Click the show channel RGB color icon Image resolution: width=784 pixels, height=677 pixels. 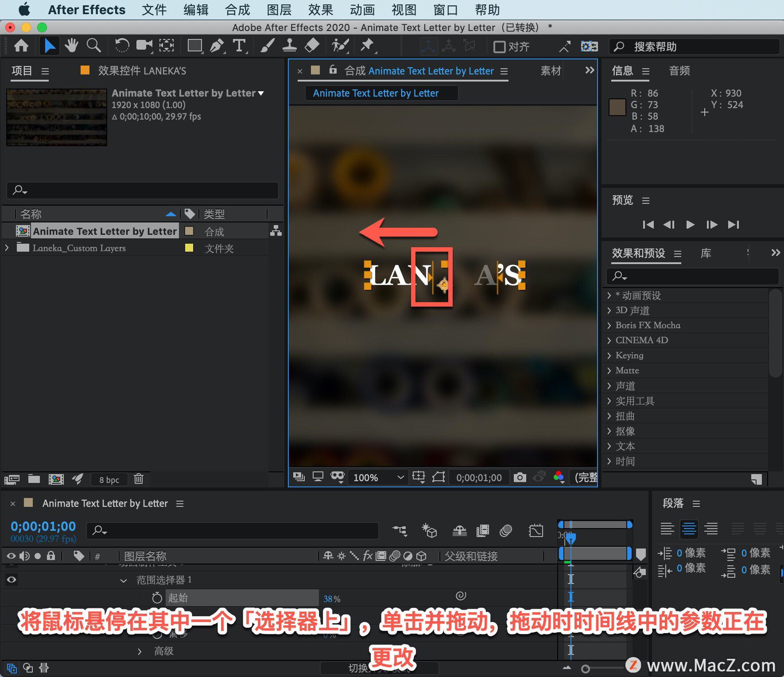[559, 477]
